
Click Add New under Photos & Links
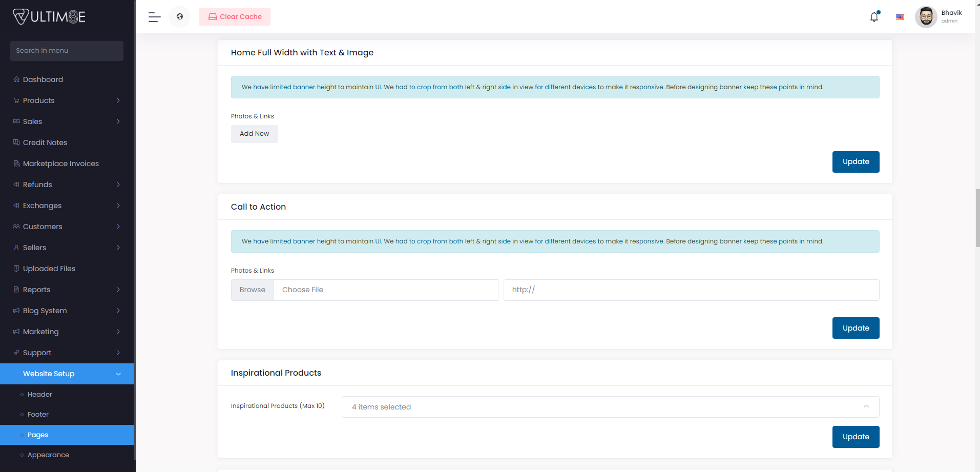(x=254, y=134)
